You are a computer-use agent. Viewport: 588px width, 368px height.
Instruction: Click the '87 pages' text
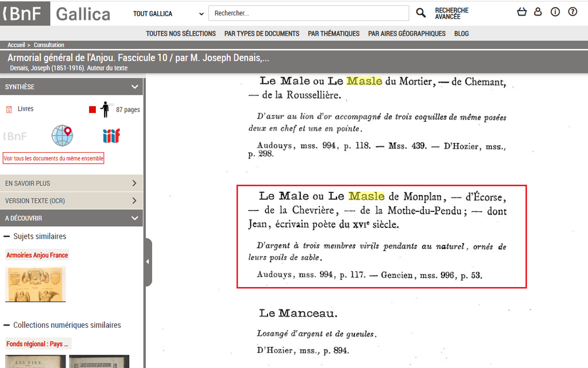click(128, 110)
